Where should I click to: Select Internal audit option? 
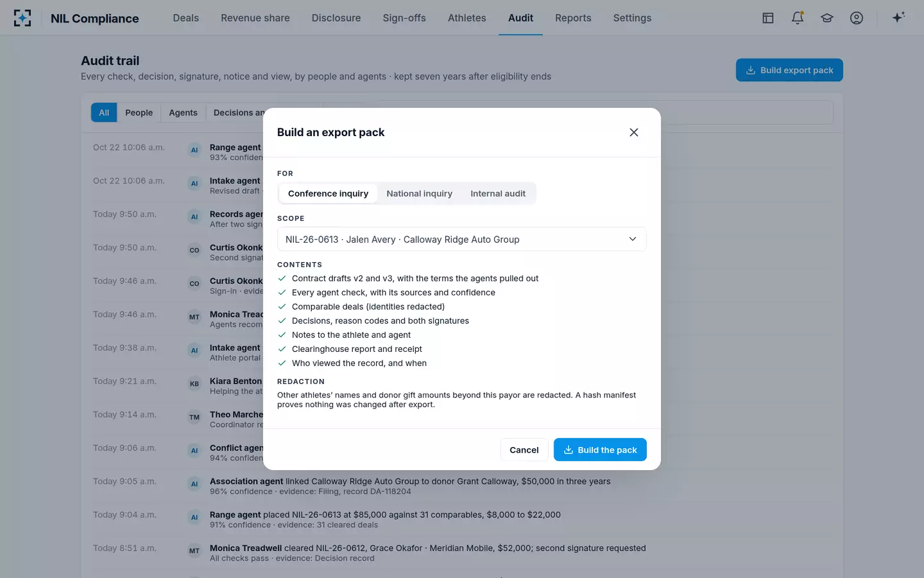(498, 193)
